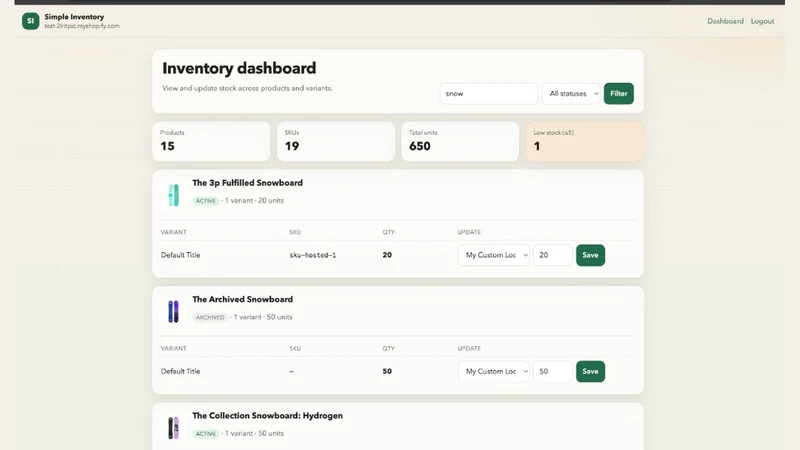Screen dimensions: 800x450
Task: Save quantity for Archived Snowboard
Action: point(590,371)
